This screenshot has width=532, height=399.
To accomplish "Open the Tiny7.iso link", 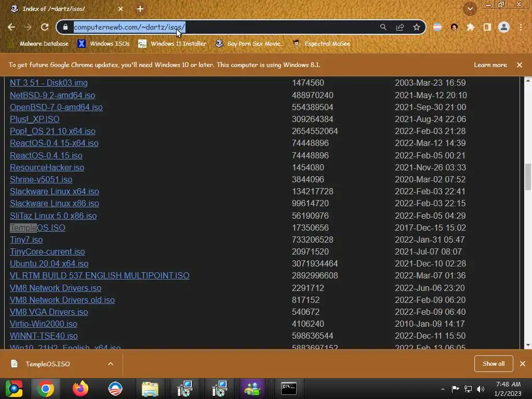I will tap(26, 240).
